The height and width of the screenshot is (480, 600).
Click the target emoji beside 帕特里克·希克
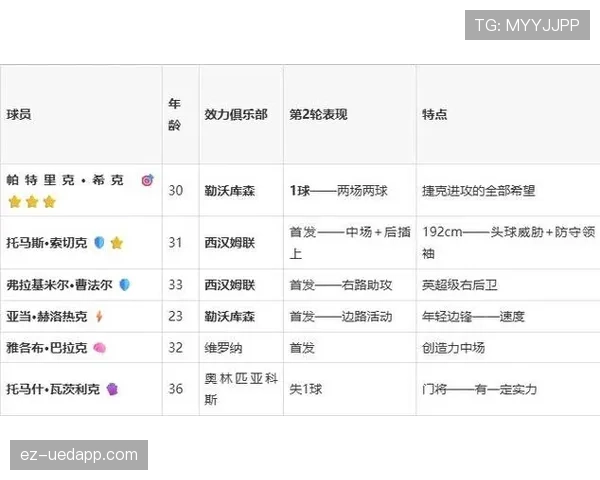(x=148, y=180)
